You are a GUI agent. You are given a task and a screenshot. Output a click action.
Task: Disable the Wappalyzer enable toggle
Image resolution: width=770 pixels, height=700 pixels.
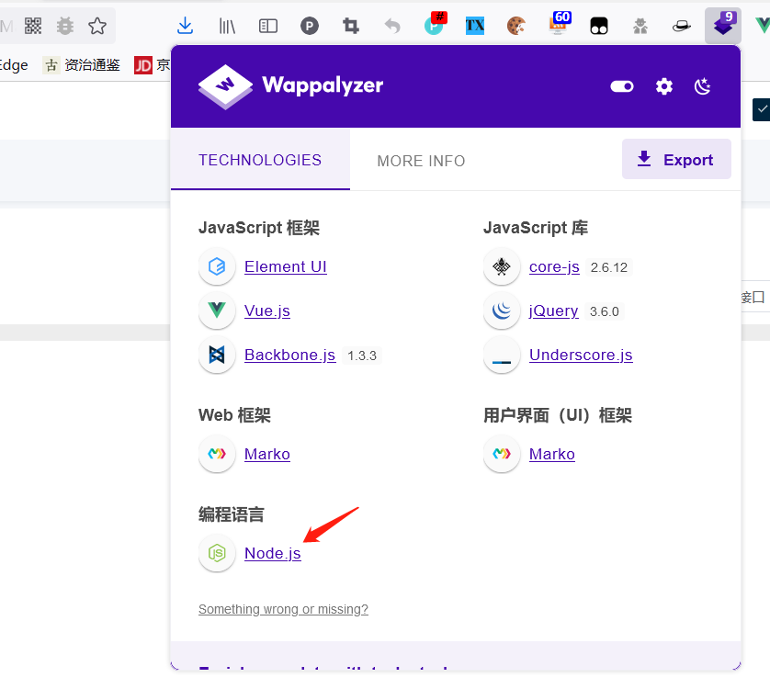[x=621, y=85]
